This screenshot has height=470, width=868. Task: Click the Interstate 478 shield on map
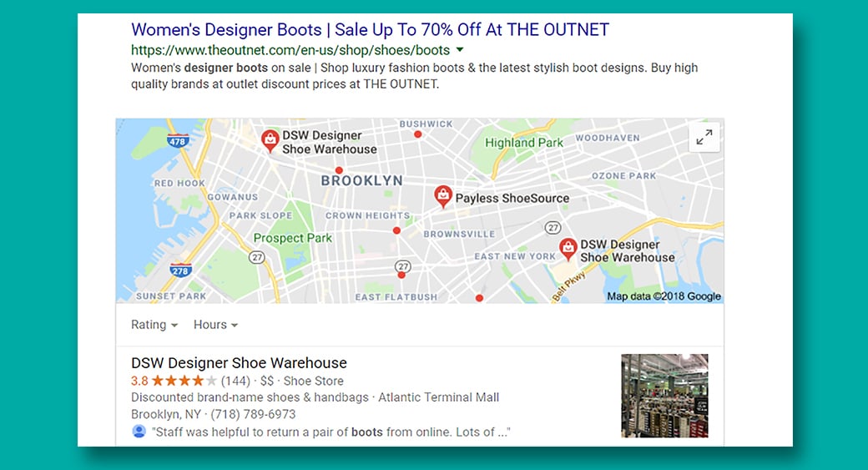pos(177,140)
